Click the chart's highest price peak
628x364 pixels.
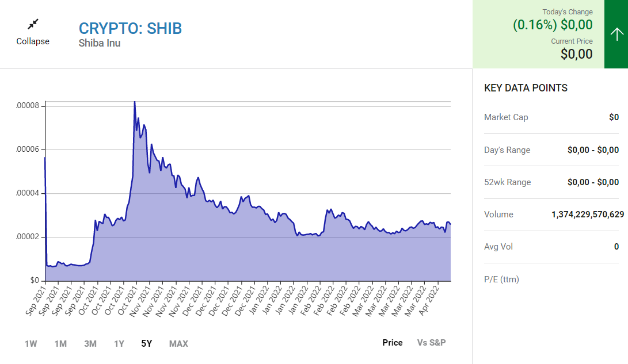pos(135,102)
